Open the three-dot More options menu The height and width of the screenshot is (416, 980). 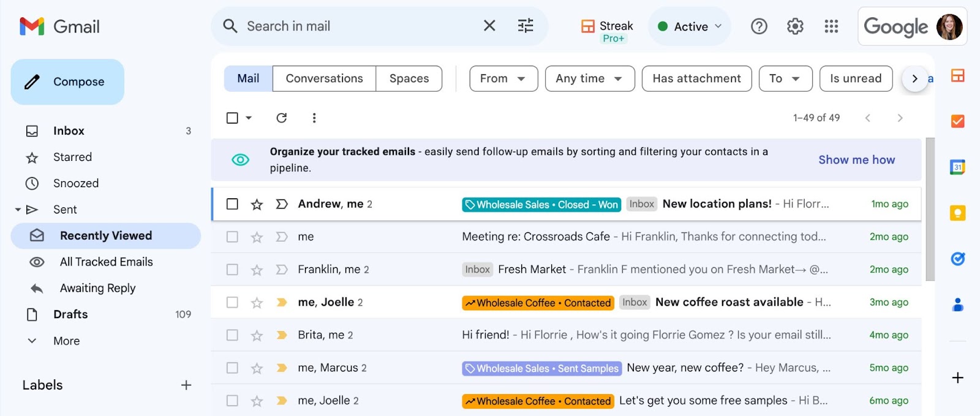pos(314,117)
